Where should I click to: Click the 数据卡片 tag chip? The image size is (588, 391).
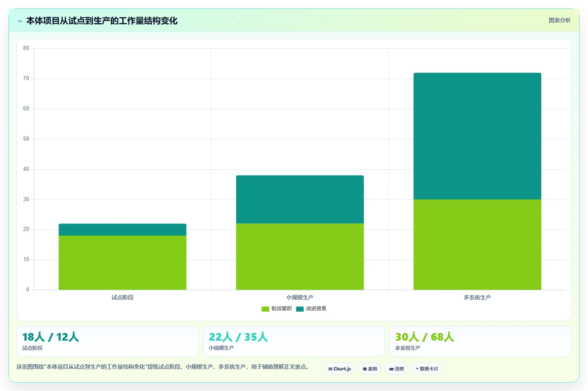427,369
